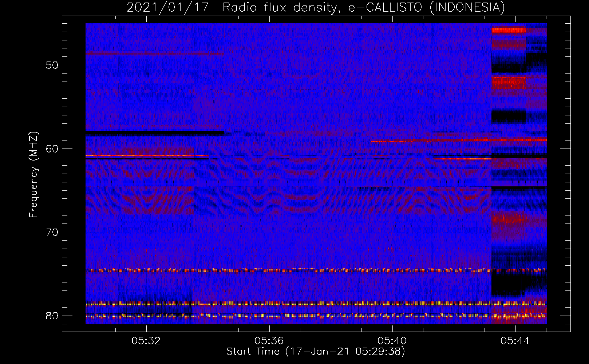Click the time tick label '05:40'
The height and width of the screenshot is (364, 589).
[392, 341]
